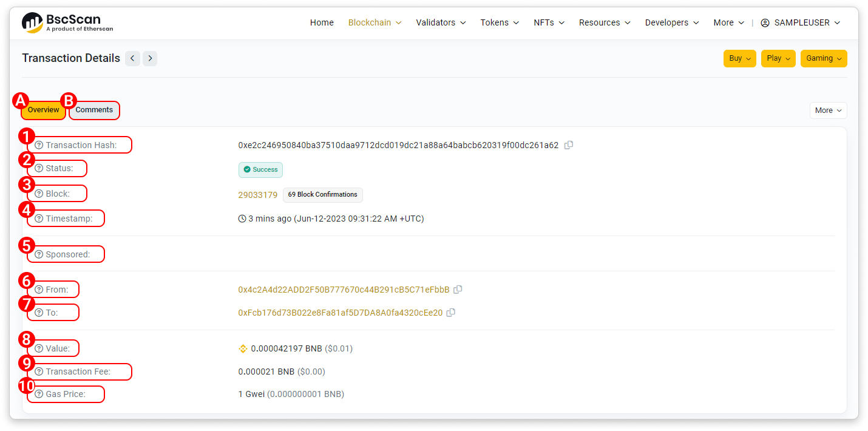Click the 69 Block Confirmations badge
868x431 pixels.
(322, 195)
